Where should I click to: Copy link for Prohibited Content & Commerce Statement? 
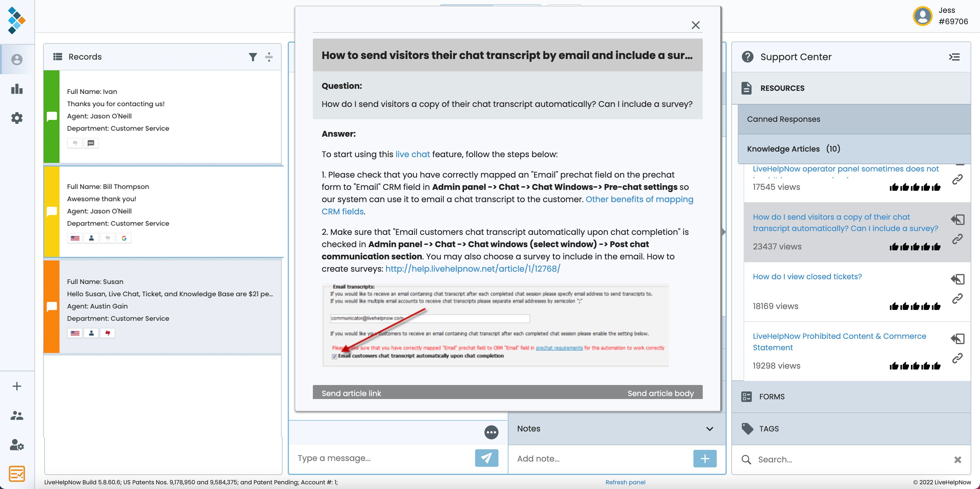(957, 358)
